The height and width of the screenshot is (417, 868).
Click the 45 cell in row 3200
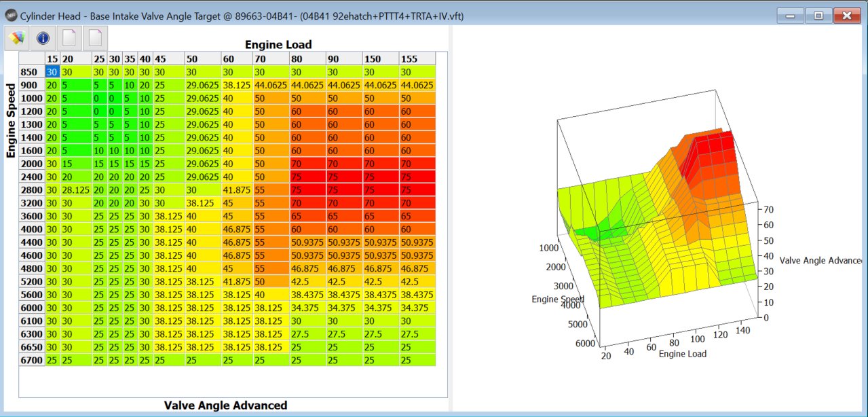click(x=238, y=202)
